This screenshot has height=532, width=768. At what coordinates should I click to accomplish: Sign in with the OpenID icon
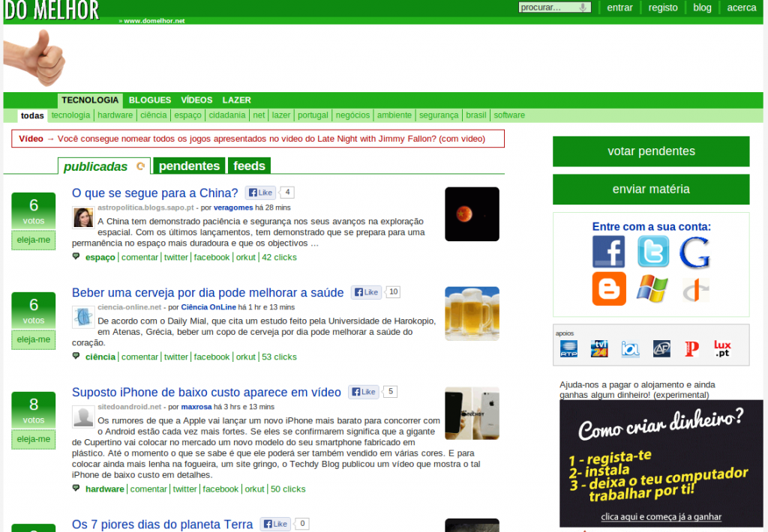pos(695,290)
